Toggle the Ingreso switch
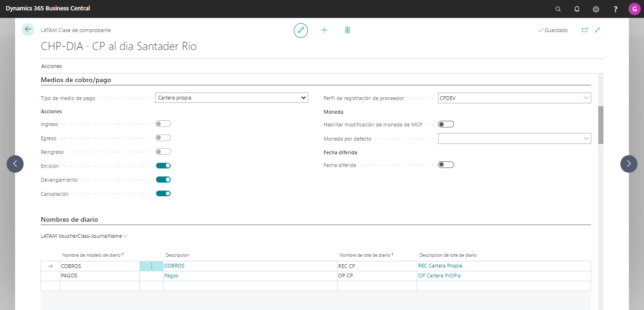644x310 pixels. [x=164, y=124]
